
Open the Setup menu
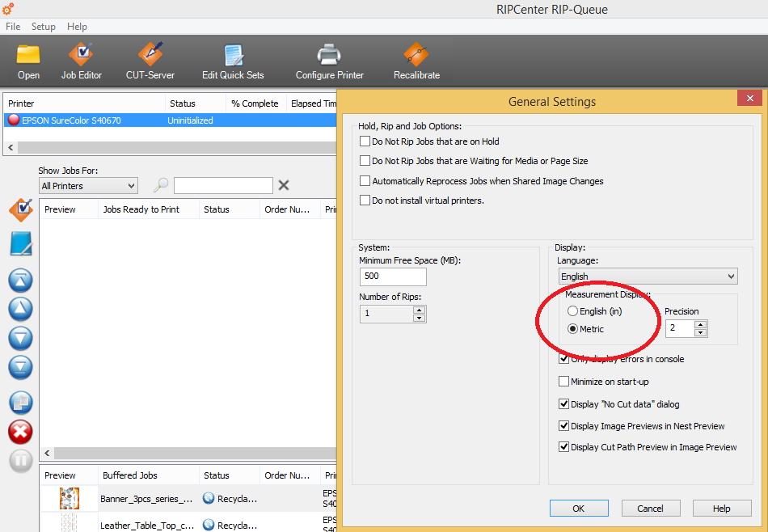[44, 27]
